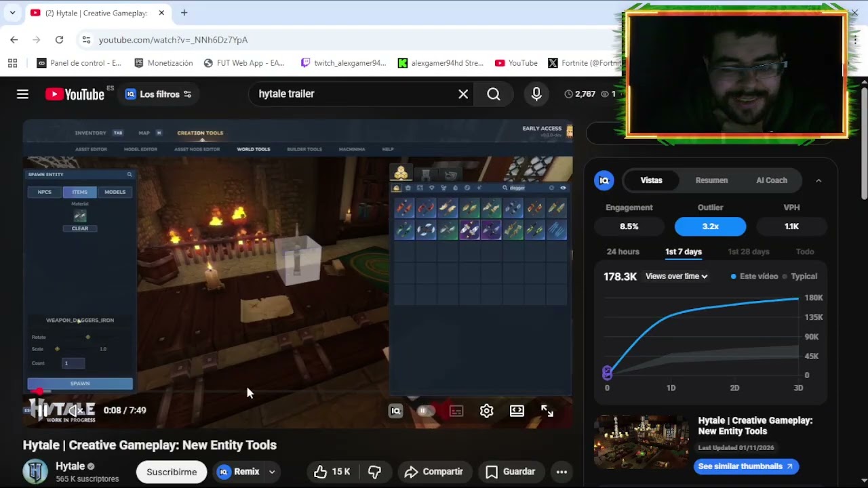Screen dimensions: 868x488
Task: Clear the hytale trailer search text
Action: coord(463,94)
